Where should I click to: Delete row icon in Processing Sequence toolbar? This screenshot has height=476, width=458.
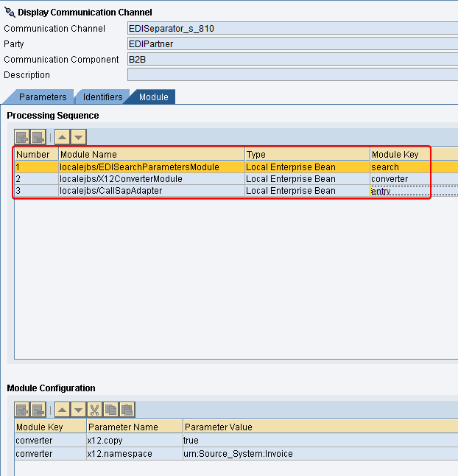[x=38, y=137]
